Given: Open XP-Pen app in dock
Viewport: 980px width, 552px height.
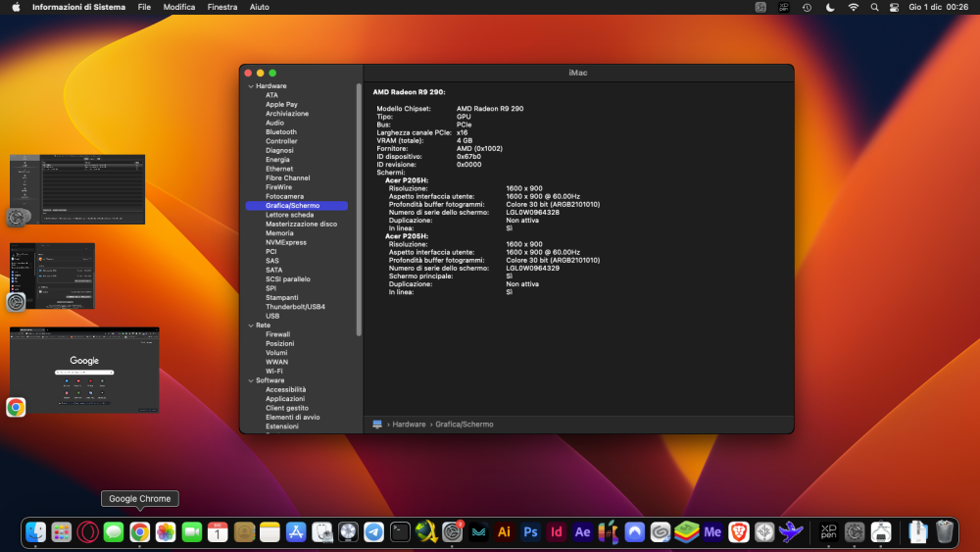Looking at the screenshot, I should (x=829, y=532).
